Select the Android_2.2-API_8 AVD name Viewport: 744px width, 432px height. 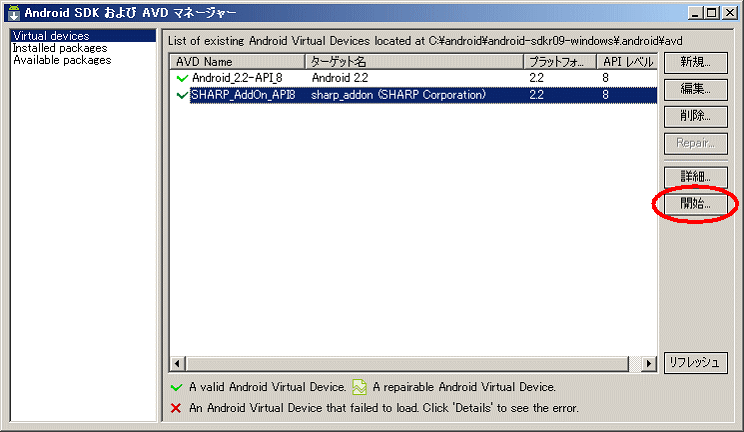[x=237, y=78]
